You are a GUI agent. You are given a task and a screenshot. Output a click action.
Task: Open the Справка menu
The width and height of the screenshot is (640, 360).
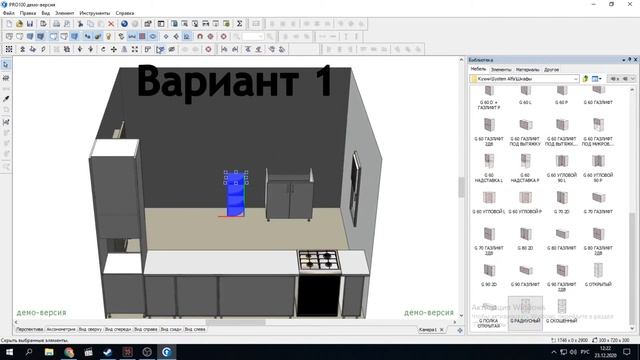(x=124, y=13)
